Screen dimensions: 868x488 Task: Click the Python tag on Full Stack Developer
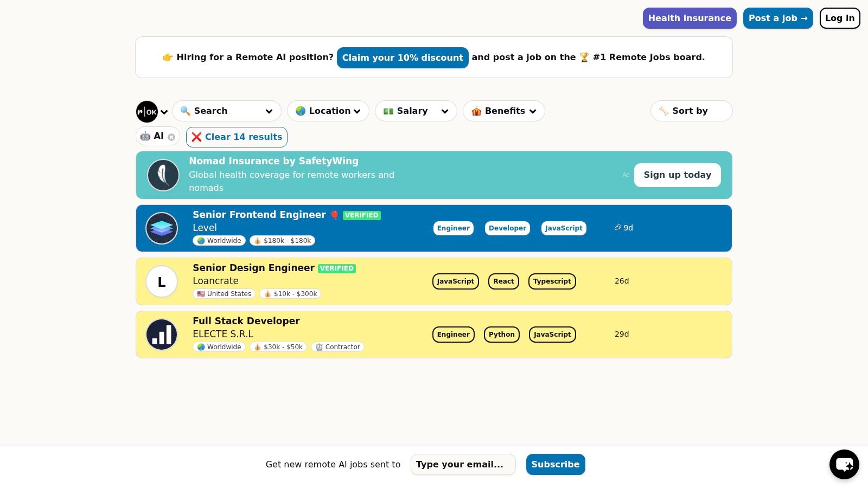point(502,335)
